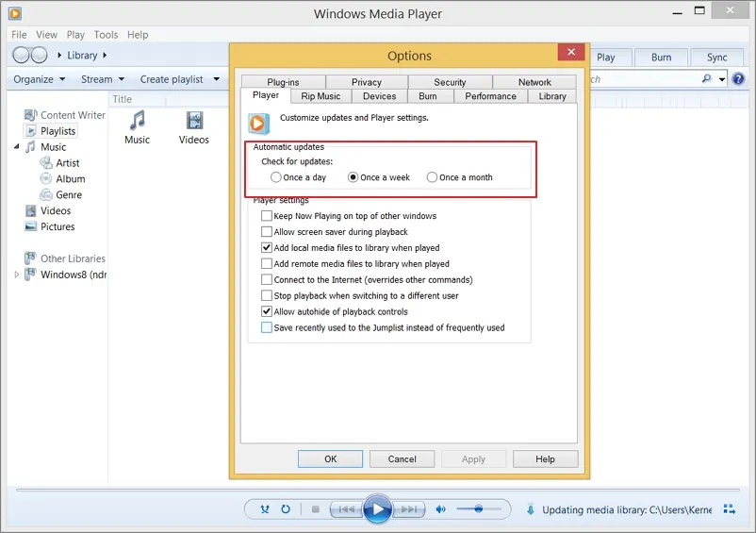The height and width of the screenshot is (533, 756).
Task: Switch to the Performance tab
Action: (x=490, y=96)
